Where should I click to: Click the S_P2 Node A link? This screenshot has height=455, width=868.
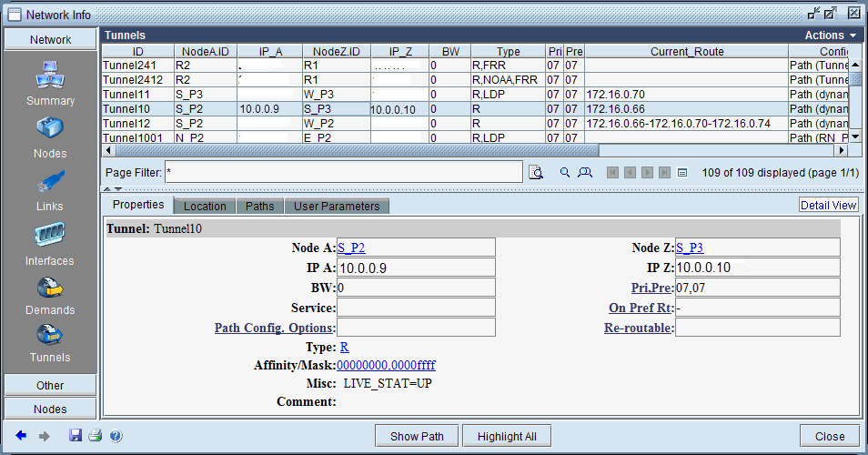pos(351,248)
